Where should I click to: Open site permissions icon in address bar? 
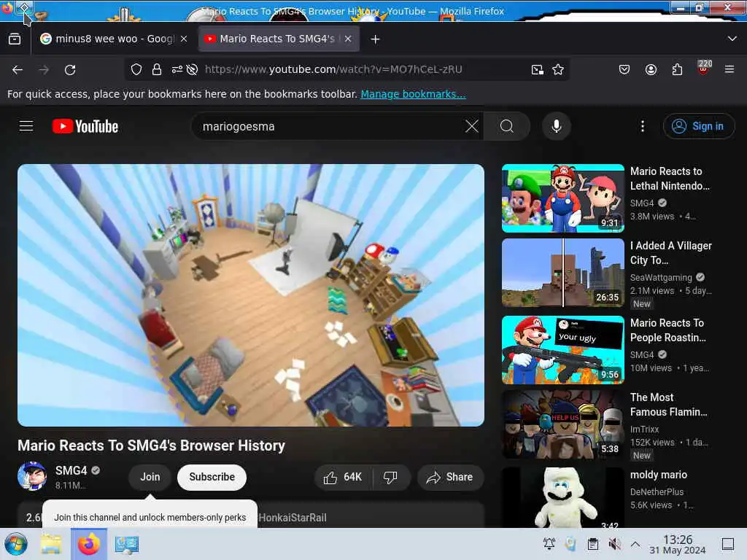coord(177,69)
